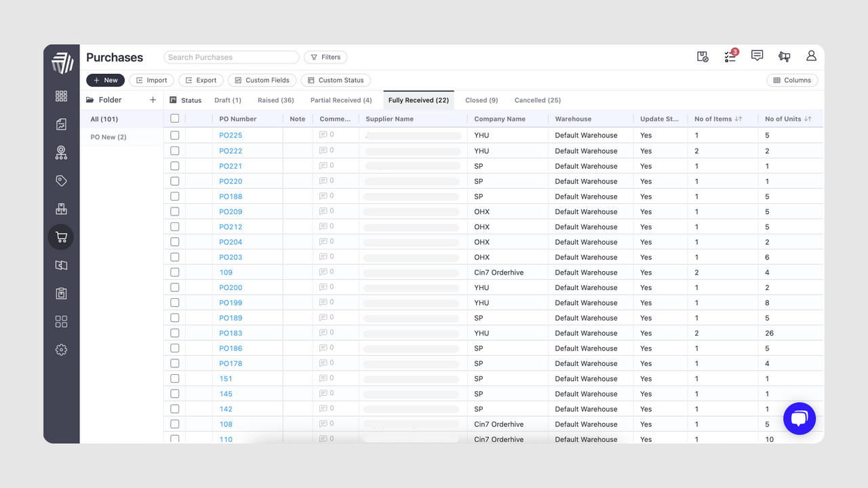The image size is (868, 488).
Task: Open the user profile icon
Action: pos(811,56)
